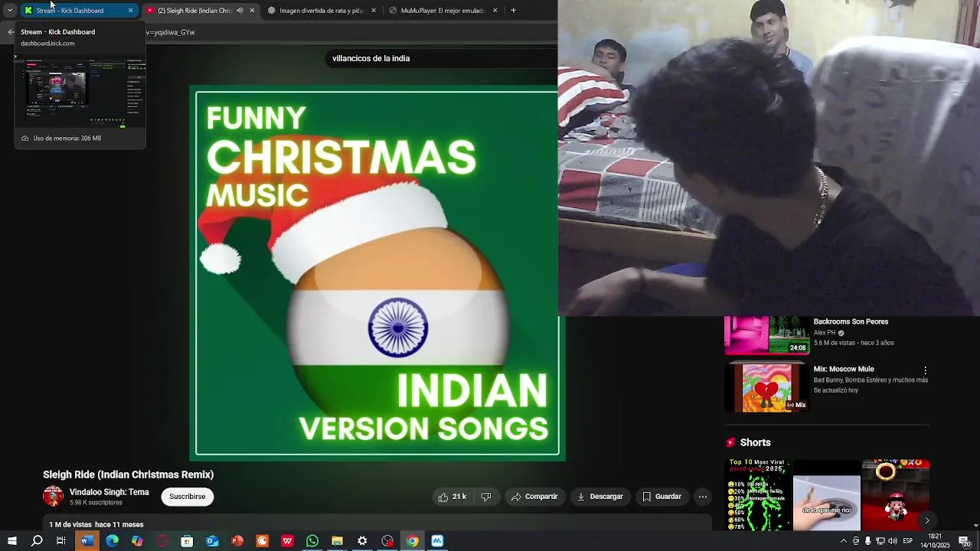Click the Compartir share button
Image resolution: width=980 pixels, height=551 pixels.
(x=534, y=497)
